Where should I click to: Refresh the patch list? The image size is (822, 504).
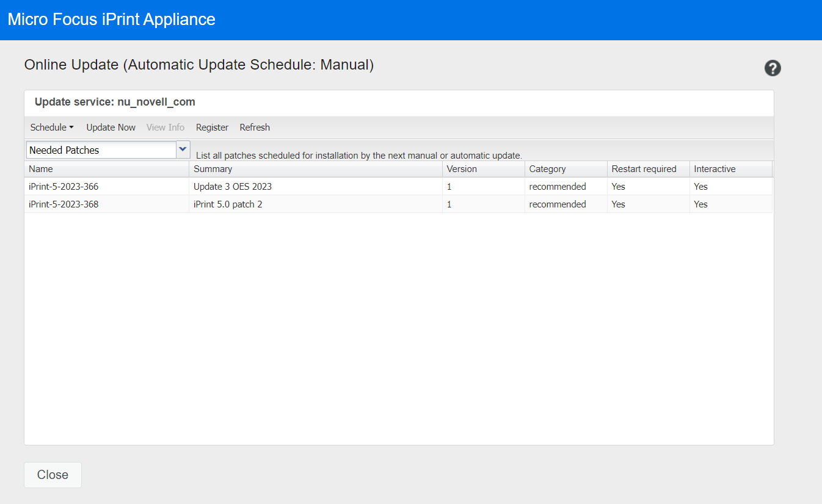[255, 128]
